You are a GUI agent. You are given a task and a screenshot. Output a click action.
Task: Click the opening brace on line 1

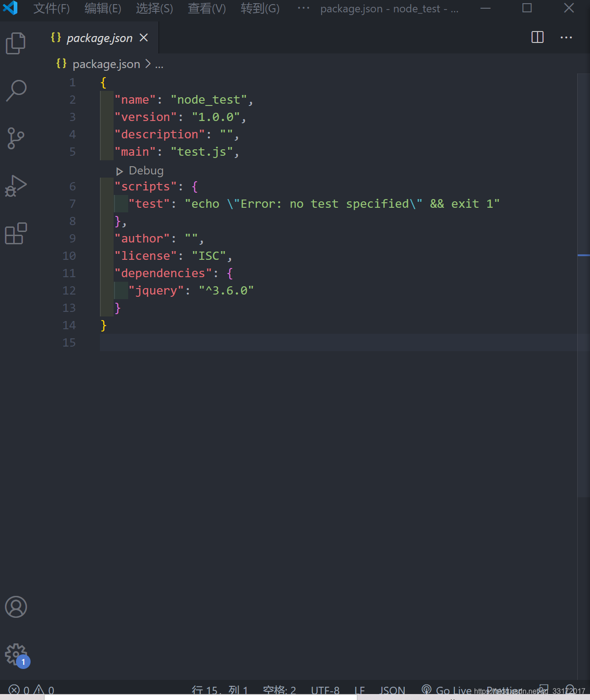(104, 82)
